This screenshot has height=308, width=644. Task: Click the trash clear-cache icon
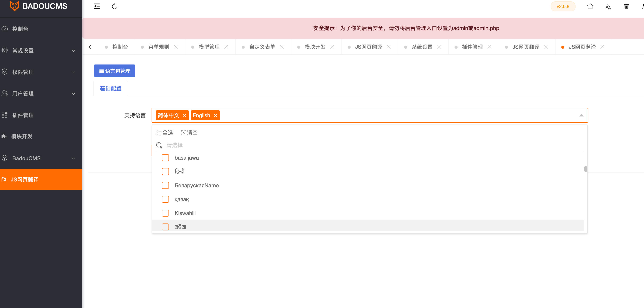point(626,6)
